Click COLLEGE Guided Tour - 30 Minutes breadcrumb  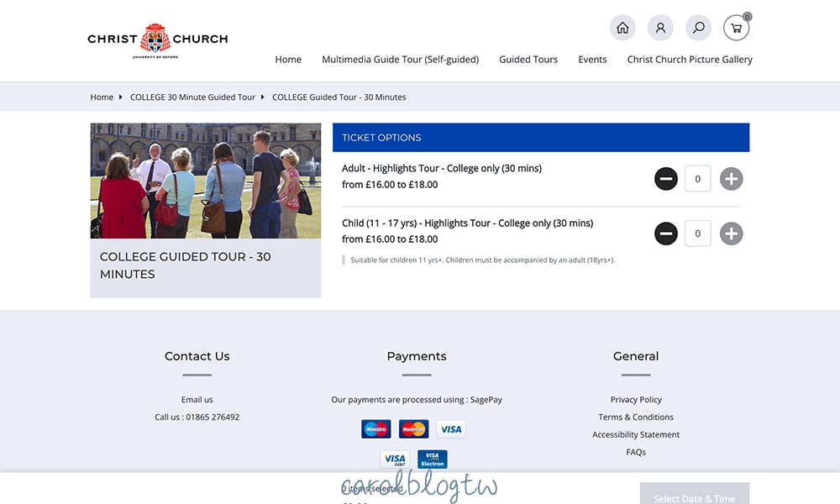339,97
